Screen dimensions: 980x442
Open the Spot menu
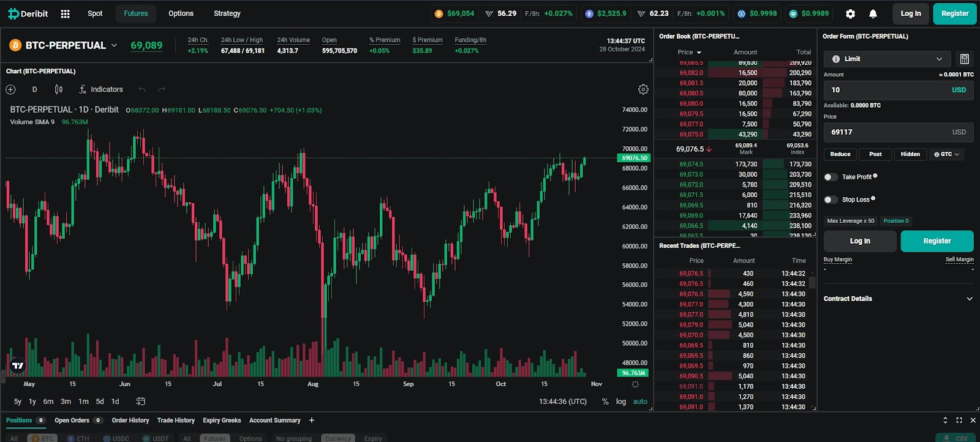pos(95,13)
